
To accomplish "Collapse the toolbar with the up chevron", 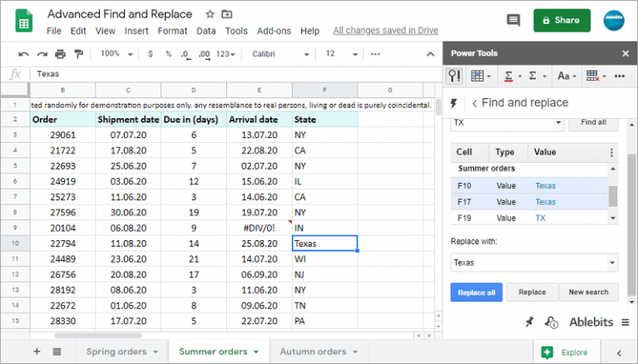I will [x=431, y=54].
